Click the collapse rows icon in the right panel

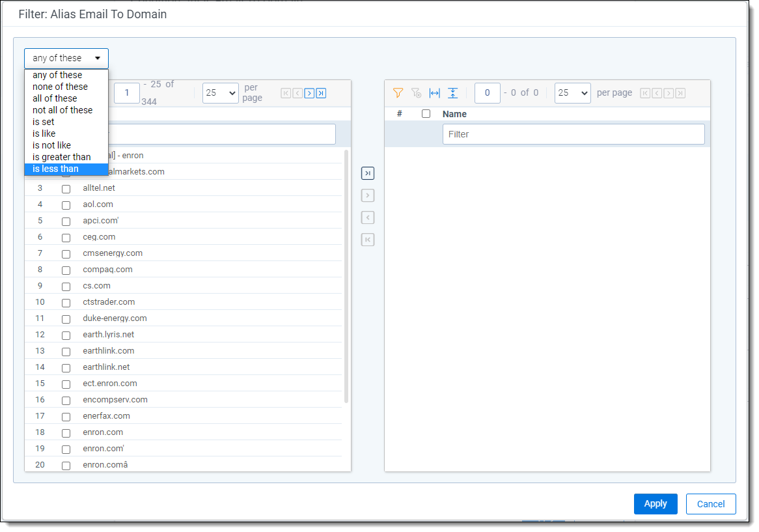coord(453,93)
